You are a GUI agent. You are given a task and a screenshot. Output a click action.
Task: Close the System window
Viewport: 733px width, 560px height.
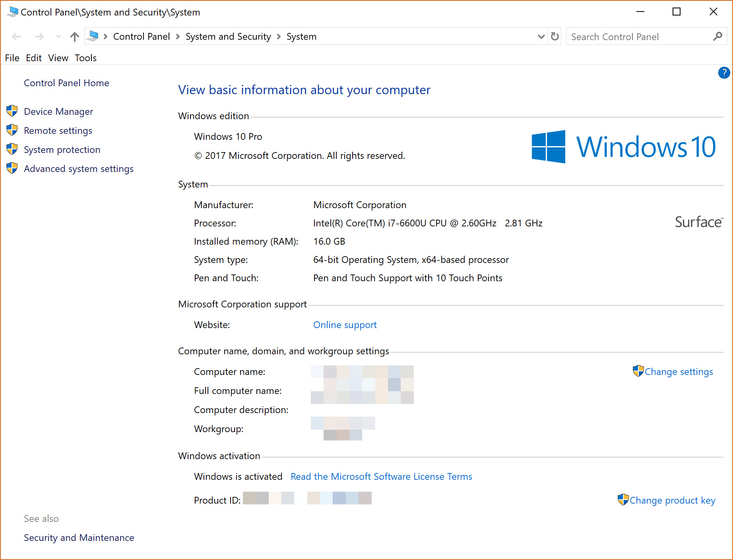pyautogui.click(x=713, y=12)
